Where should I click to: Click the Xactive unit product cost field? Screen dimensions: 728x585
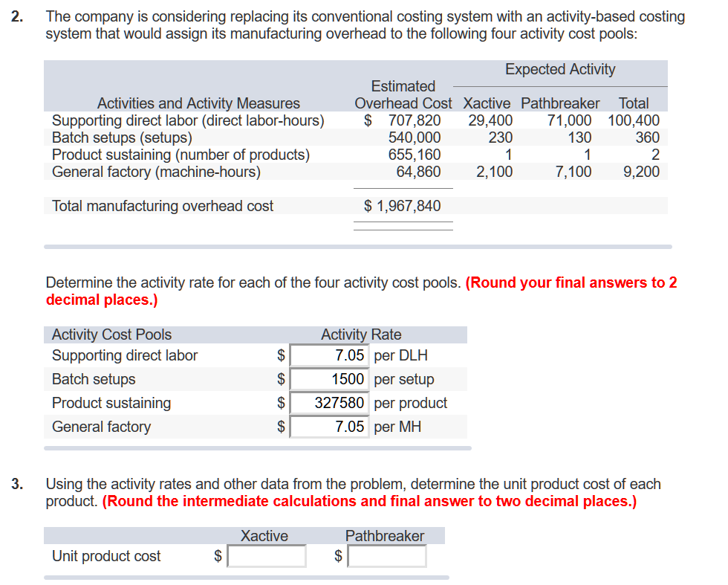pos(267,556)
